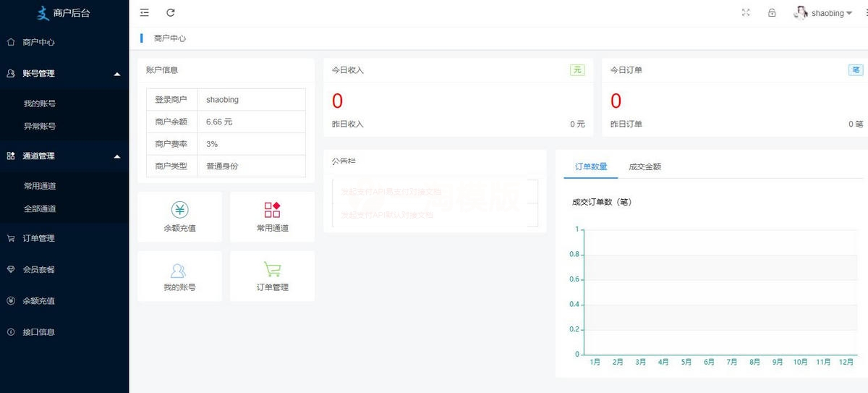Click the refresh page icon

(171, 13)
